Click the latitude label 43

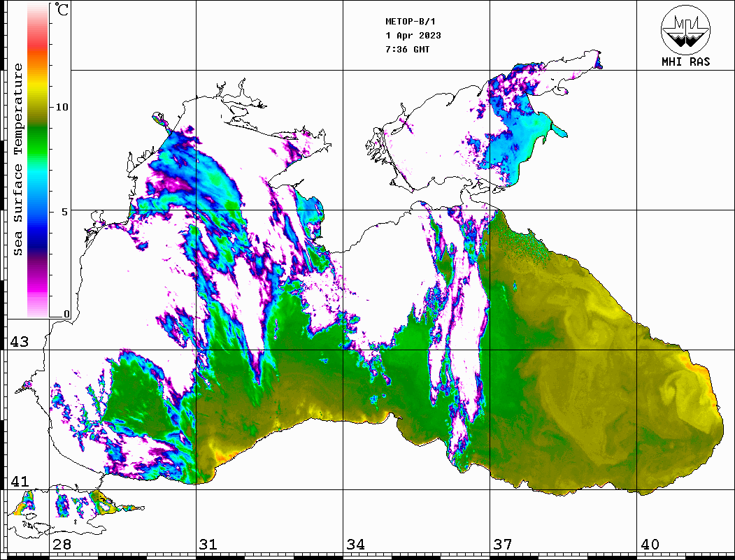18,342
